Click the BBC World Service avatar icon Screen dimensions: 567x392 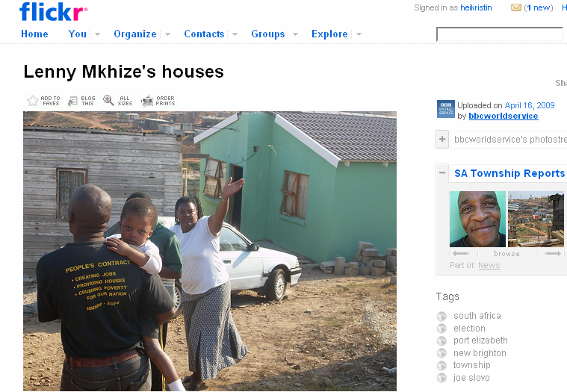tap(445, 109)
